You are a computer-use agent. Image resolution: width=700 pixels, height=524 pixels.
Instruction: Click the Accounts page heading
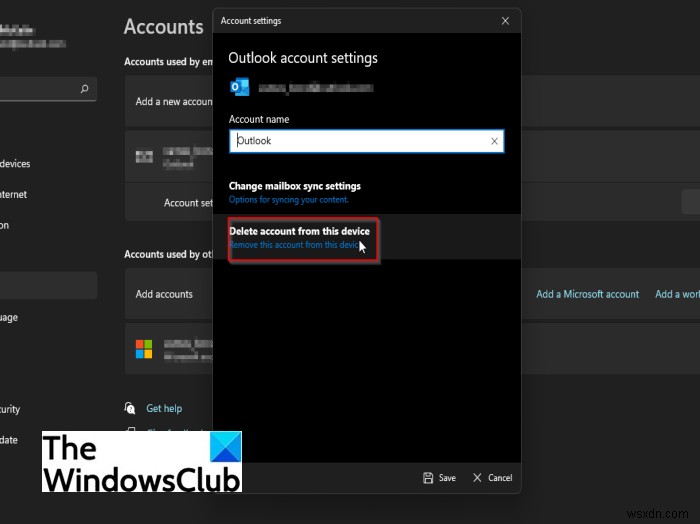(x=164, y=26)
